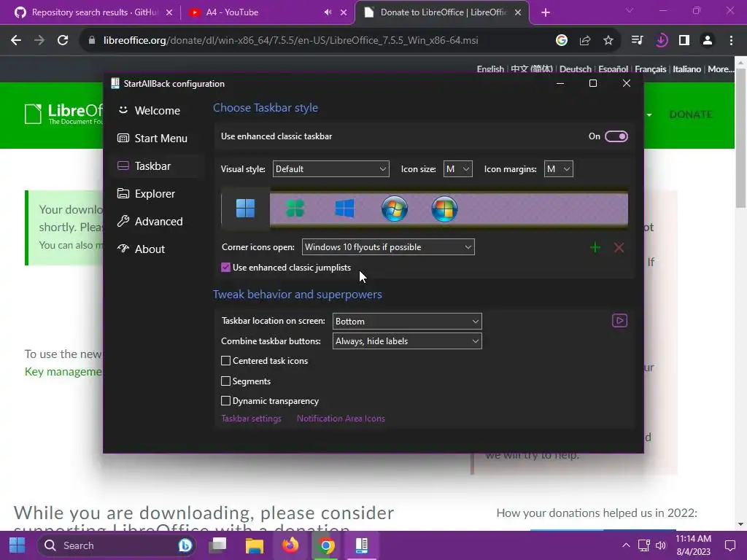This screenshot has height=560, width=747.
Task: Bookmark this page with the star icon
Action: [608, 41]
